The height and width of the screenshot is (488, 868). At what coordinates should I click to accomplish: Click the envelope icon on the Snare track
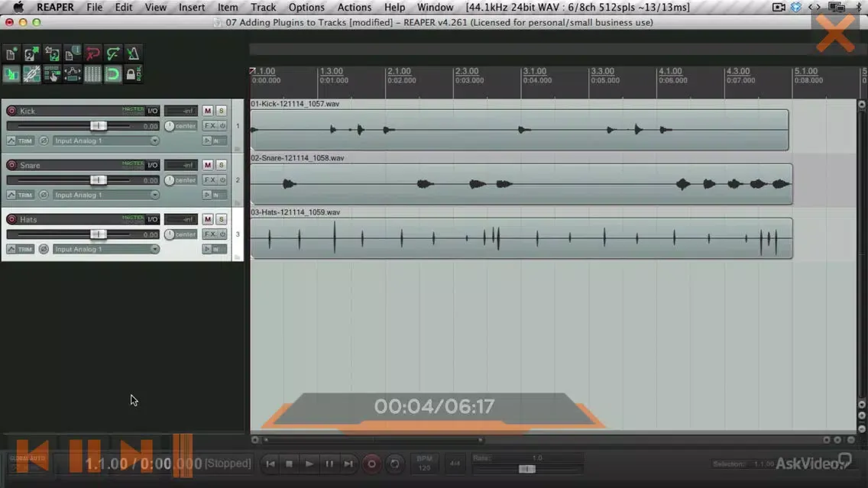point(11,195)
